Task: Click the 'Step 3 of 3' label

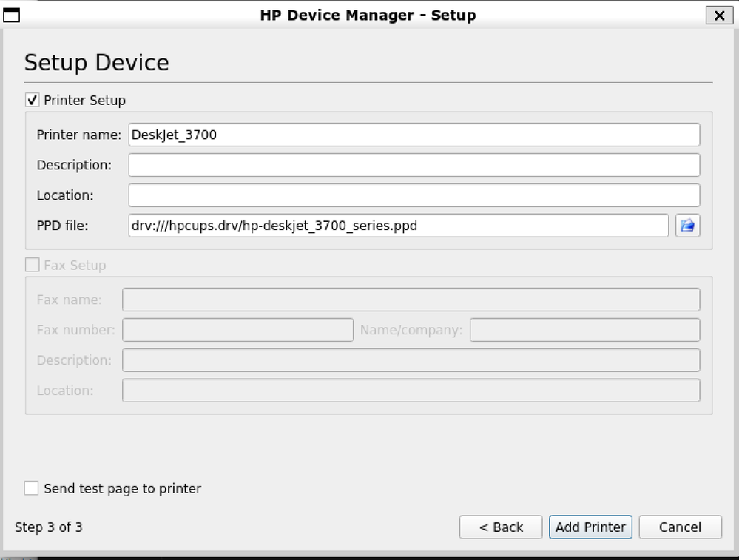Action: [49, 527]
